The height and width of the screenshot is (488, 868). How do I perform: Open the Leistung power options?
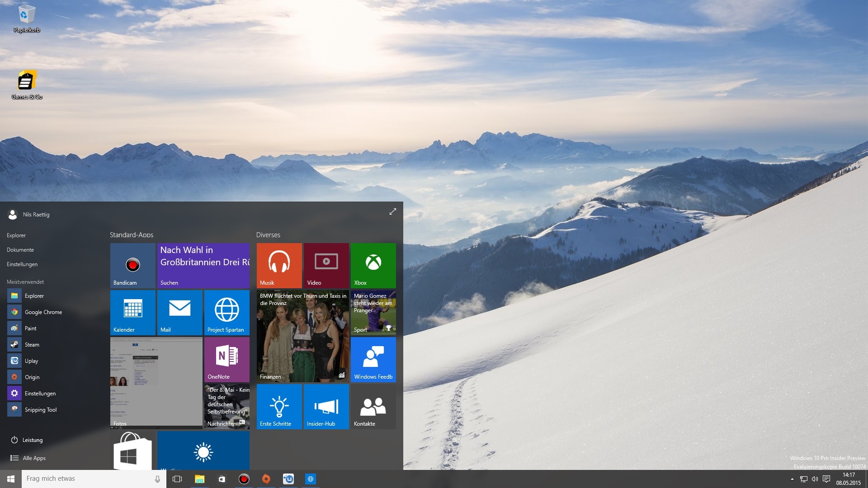27,440
